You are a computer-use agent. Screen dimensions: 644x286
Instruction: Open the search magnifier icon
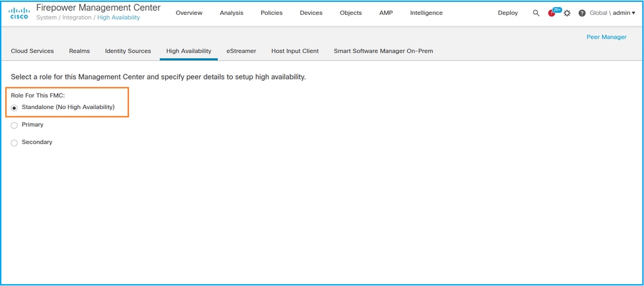pos(536,13)
